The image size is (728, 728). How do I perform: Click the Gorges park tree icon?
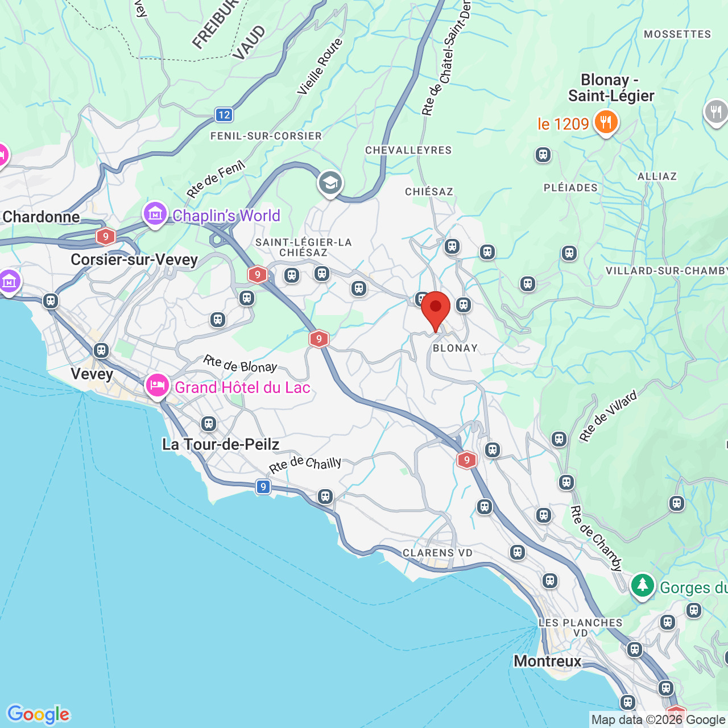coord(643,586)
